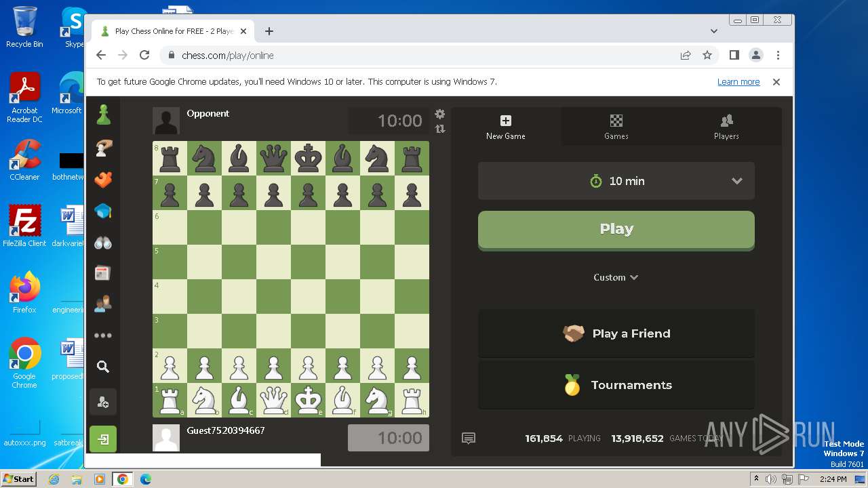Open the Watch binoculars icon
868x488 pixels.
[103, 243]
